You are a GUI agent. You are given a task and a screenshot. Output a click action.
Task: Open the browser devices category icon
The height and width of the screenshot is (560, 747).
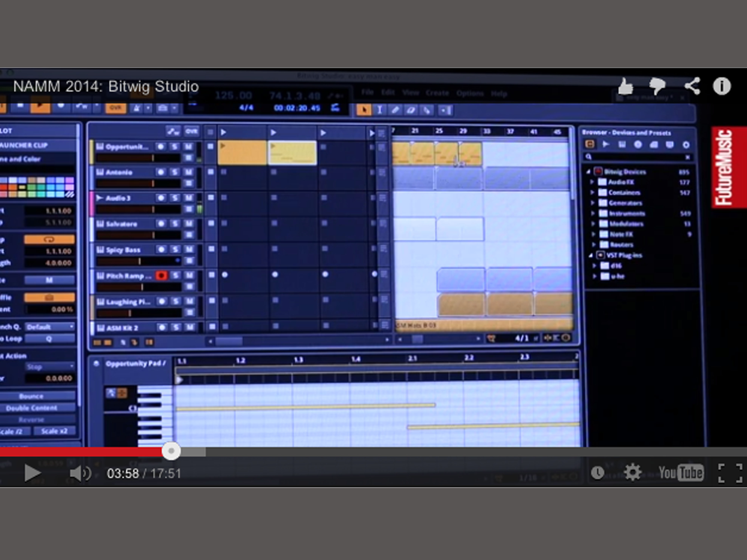pos(590,144)
